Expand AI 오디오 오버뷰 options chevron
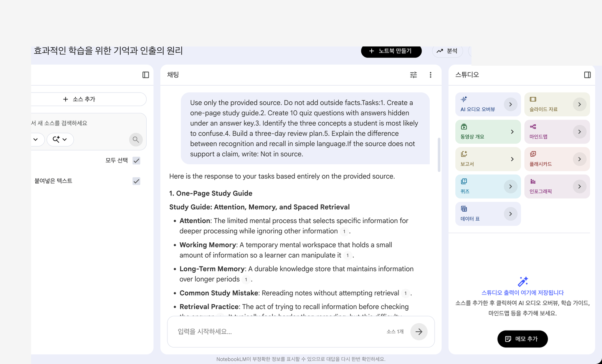Image resolution: width=602 pixels, height=364 pixels. [510, 104]
